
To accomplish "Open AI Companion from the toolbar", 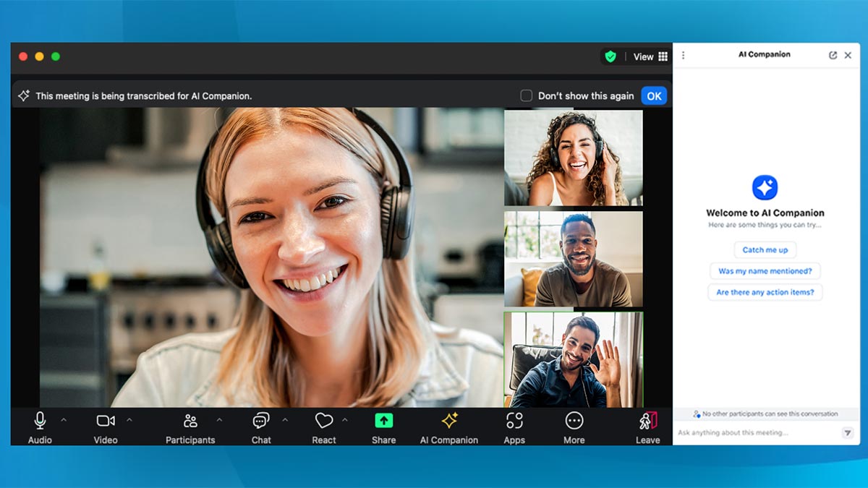I will 449,421.
